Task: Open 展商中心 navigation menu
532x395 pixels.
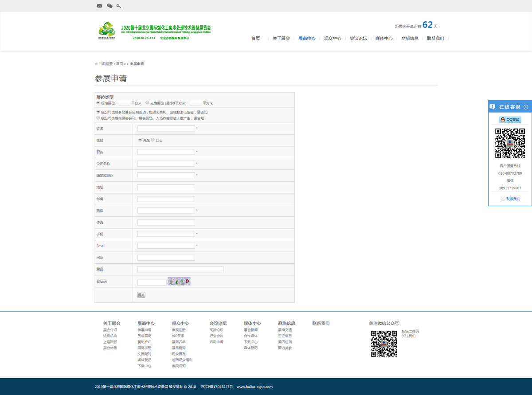Action: 307,39
